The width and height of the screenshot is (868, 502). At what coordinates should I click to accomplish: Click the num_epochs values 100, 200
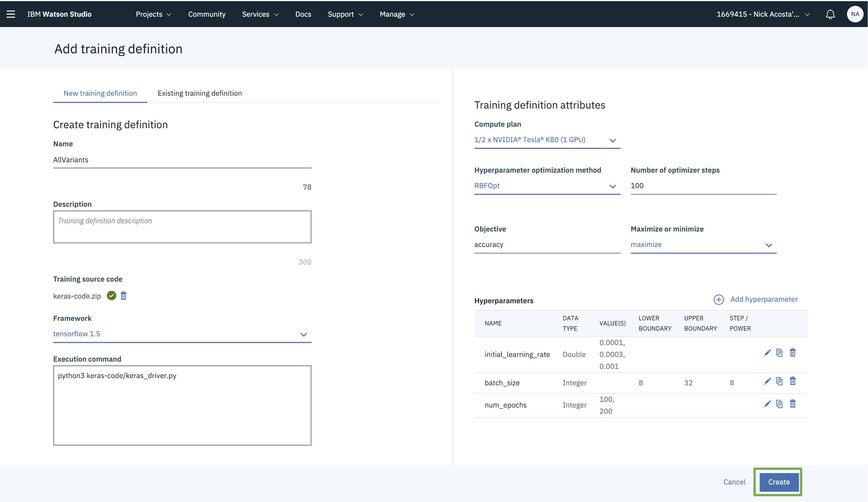(x=607, y=405)
